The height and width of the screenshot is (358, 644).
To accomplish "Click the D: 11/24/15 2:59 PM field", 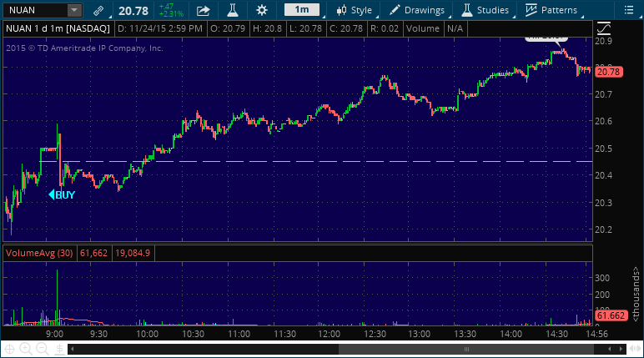I will 160,28.
